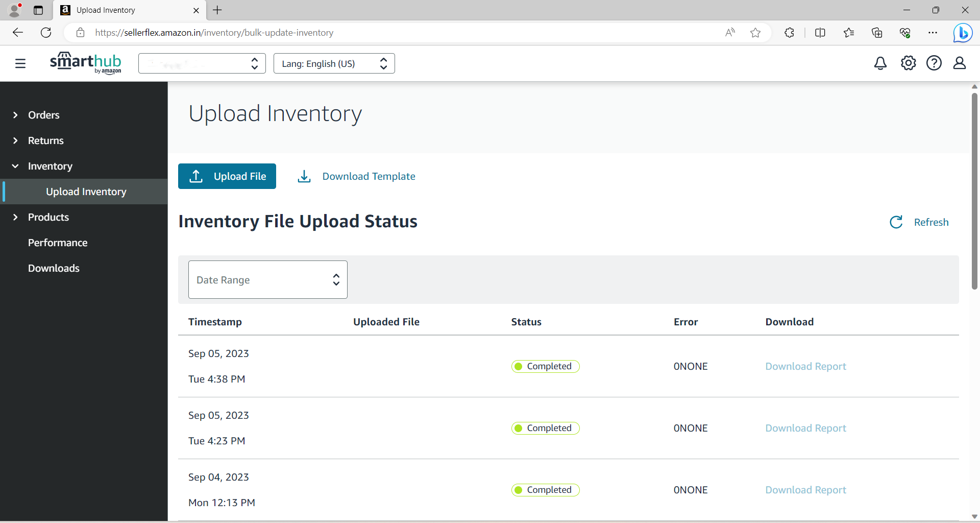
Task: Click the Upload File button
Action: [x=227, y=176]
